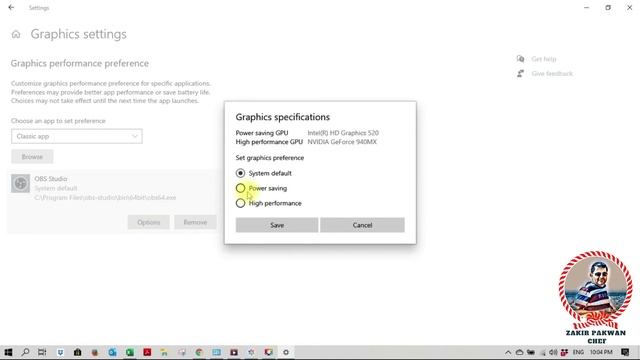
Task: Close the Settings window
Action: [629, 8]
